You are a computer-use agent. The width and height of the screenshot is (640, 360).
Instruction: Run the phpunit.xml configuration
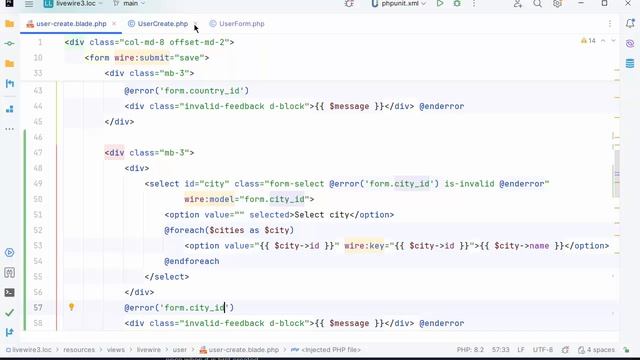point(440,4)
